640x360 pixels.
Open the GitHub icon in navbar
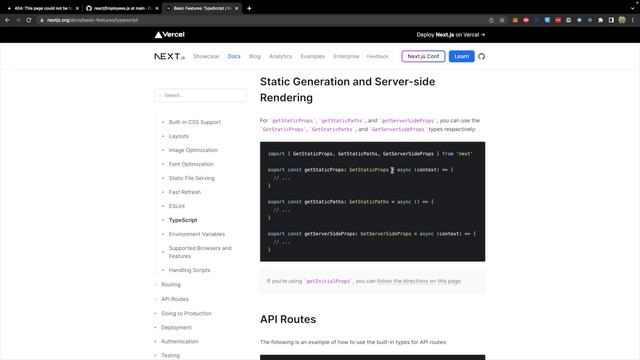click(481, 56)
